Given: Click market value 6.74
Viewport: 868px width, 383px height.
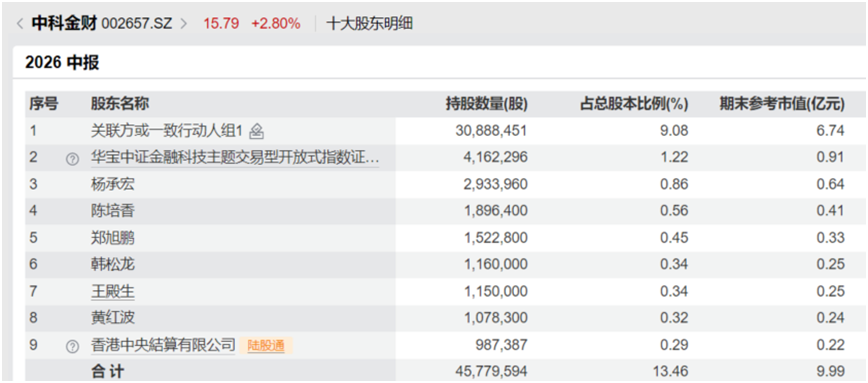Looking at the screenshot, I should click(830, 131).
